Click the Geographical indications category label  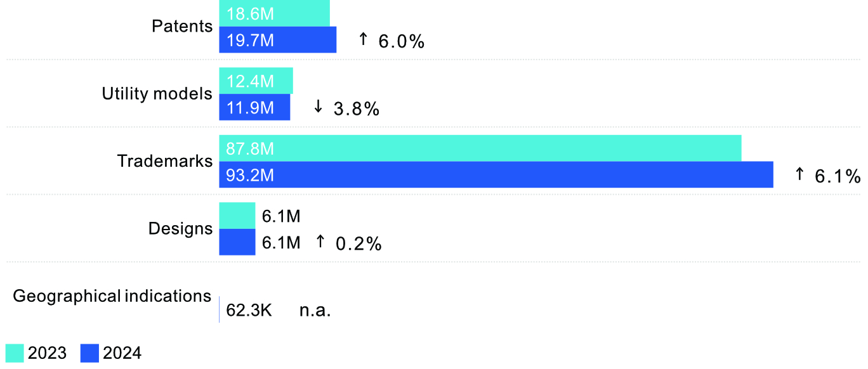112,296
